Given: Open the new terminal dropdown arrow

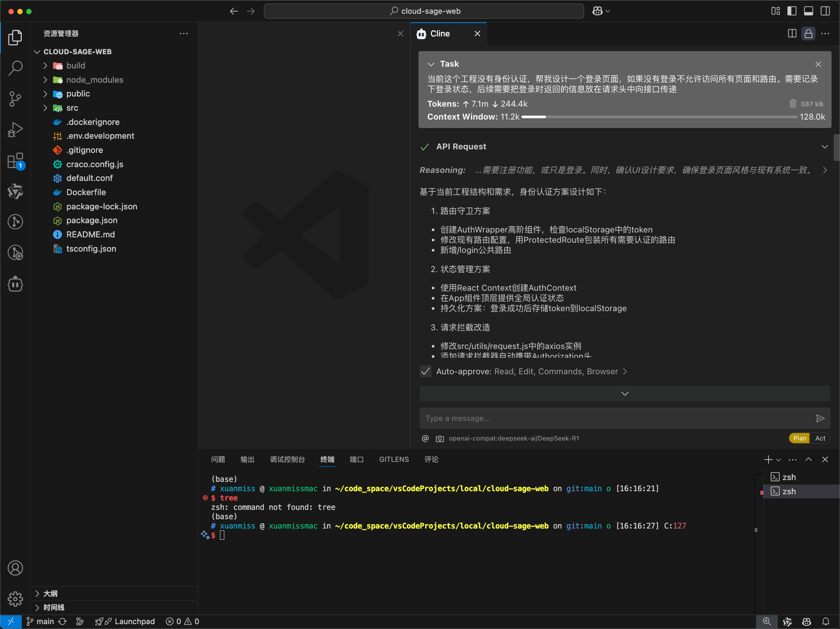Looking at the screenshot, I should [x=778, y=460].
